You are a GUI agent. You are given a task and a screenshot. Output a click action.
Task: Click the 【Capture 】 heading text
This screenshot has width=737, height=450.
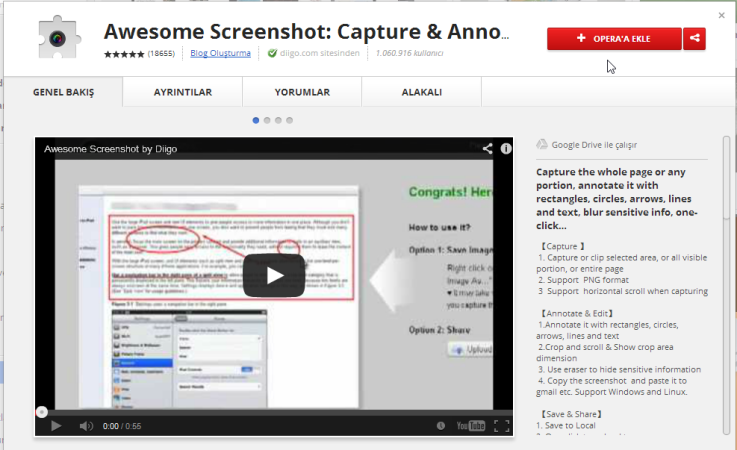pyautogui.click(x=561, y=246)
